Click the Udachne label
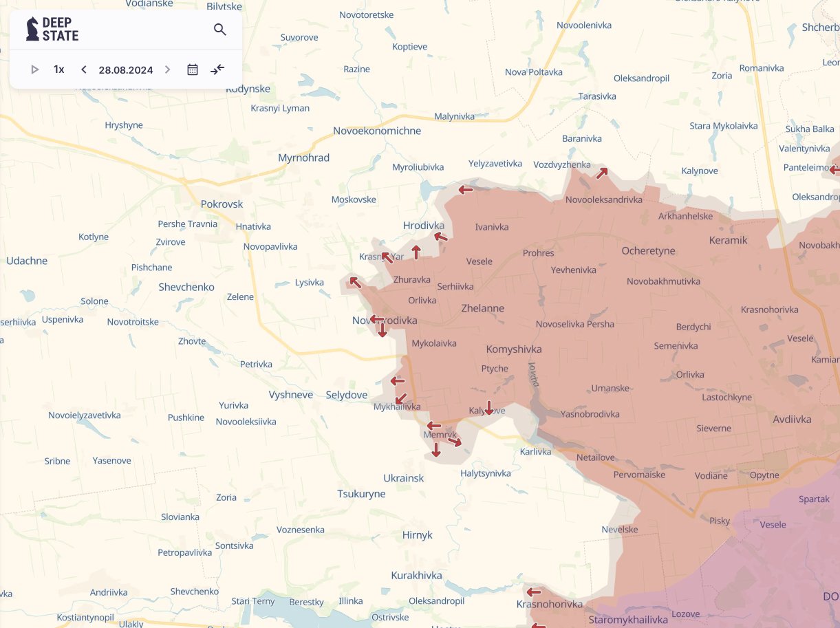Screen dimensions: 840x628 (x=27, y=261)
